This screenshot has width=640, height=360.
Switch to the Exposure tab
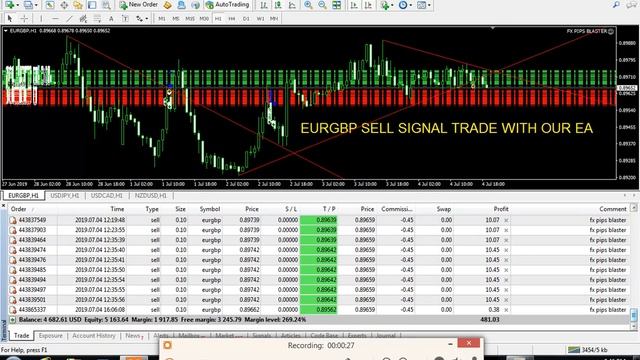pos(51,336)
